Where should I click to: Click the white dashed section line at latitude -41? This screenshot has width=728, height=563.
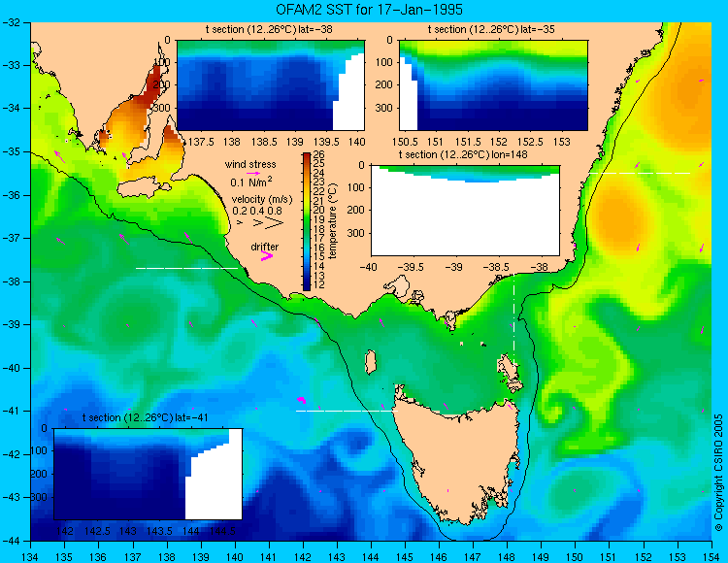(x=347, y=411)
